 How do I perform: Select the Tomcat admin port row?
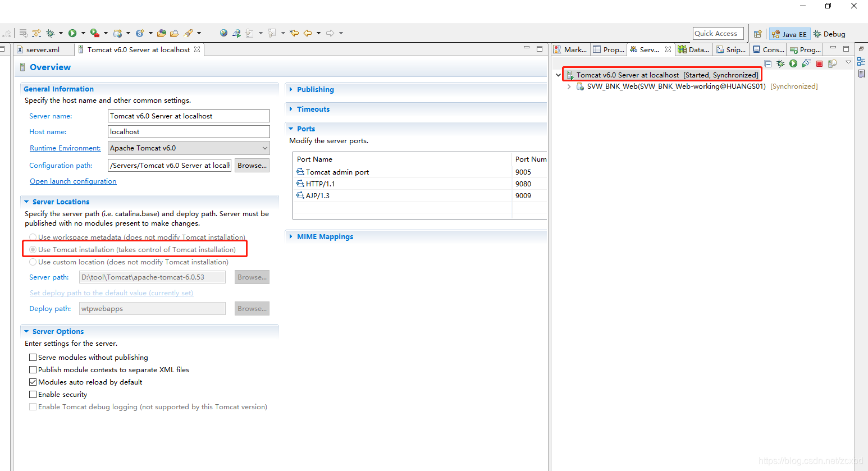(420, 172)
